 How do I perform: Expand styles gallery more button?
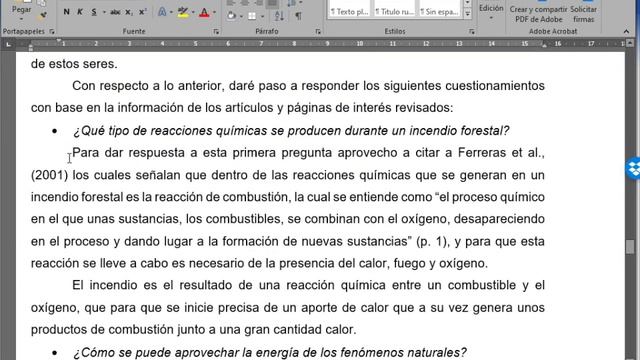pos(468,14)
